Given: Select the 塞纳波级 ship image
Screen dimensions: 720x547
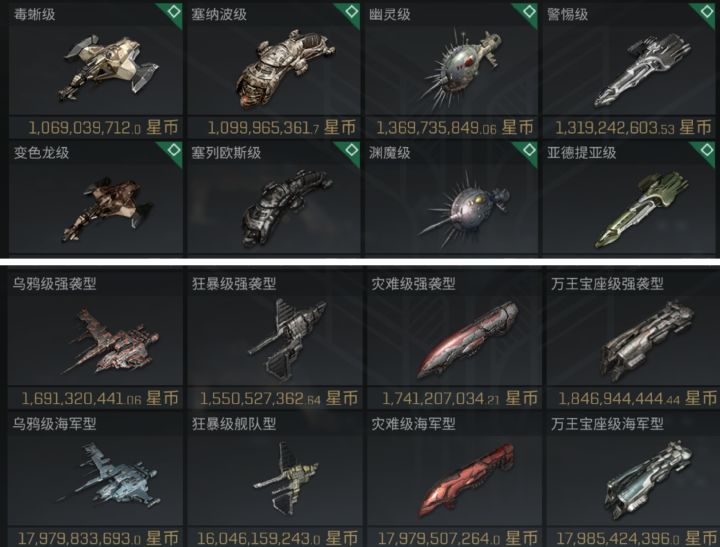Looking at the screenshot, I should click(285, 69).
